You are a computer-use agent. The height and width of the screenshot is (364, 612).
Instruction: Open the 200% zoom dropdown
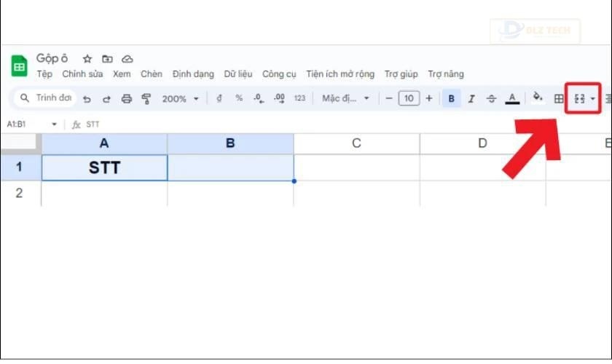(x=180, y=98)
